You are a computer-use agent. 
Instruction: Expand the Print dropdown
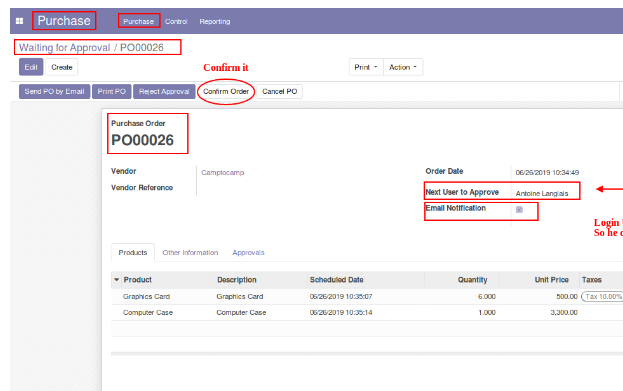[366, 67]
